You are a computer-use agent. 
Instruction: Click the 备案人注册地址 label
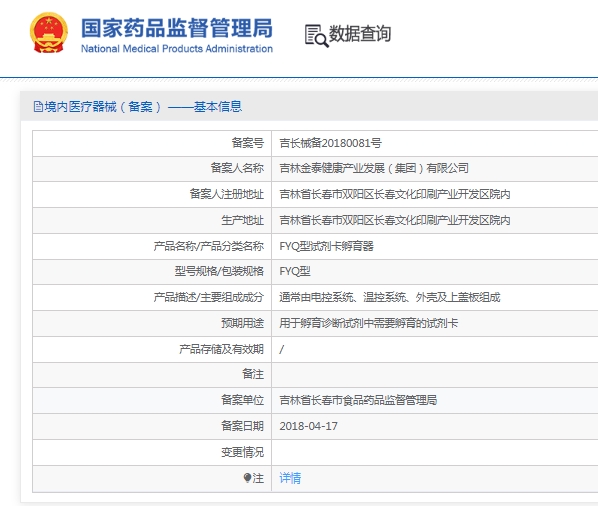coord(227,194)
